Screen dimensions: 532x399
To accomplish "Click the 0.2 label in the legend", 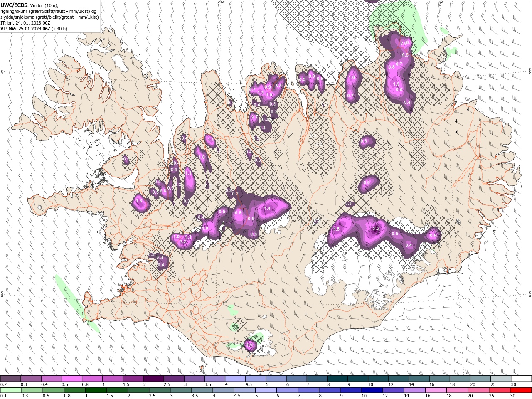I will tap(3, 384).
